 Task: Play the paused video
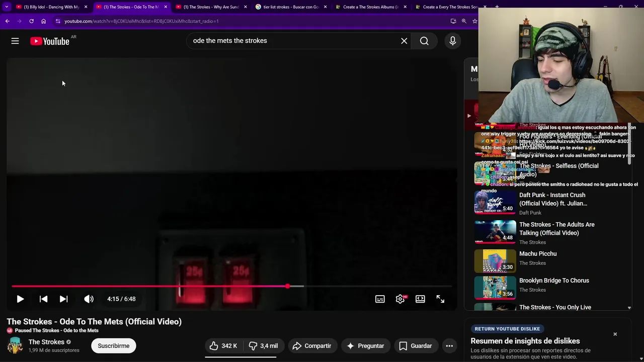tap(20, 299)
